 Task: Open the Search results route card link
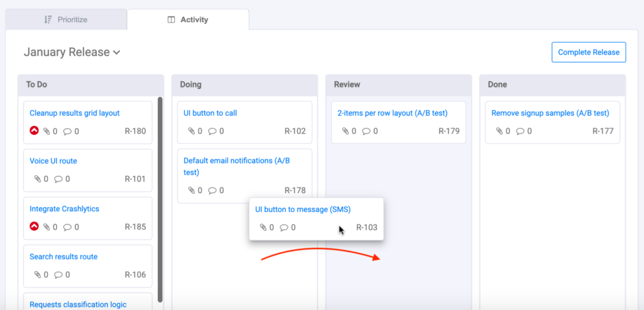[64, 257]
